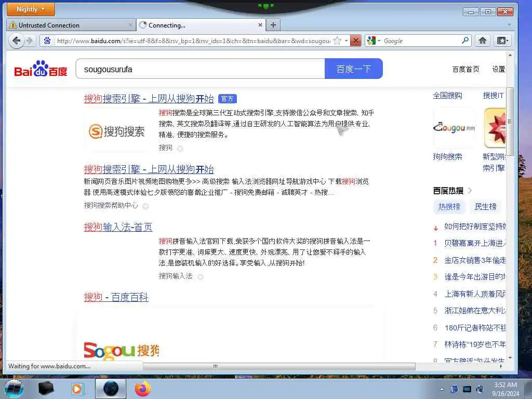Show hidden system tray icons arrow
Image resolution: width=532 pixels, height=399 pixels.
442,390
